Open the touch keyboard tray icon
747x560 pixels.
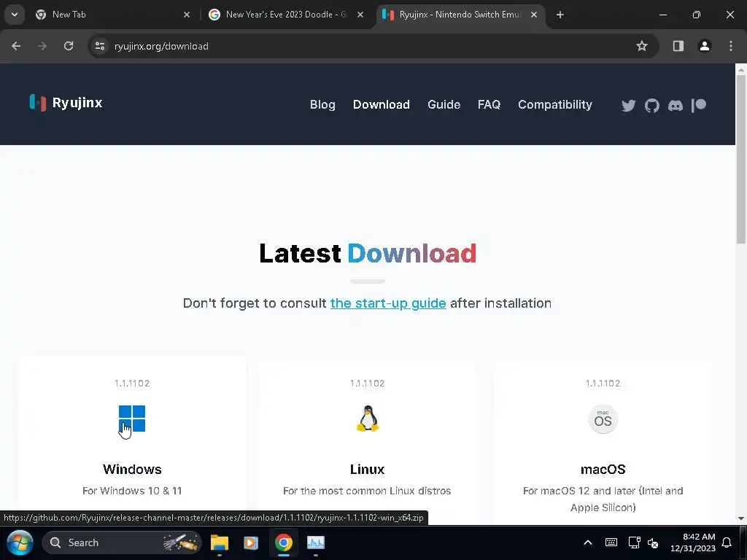click(x=611, y=542)
